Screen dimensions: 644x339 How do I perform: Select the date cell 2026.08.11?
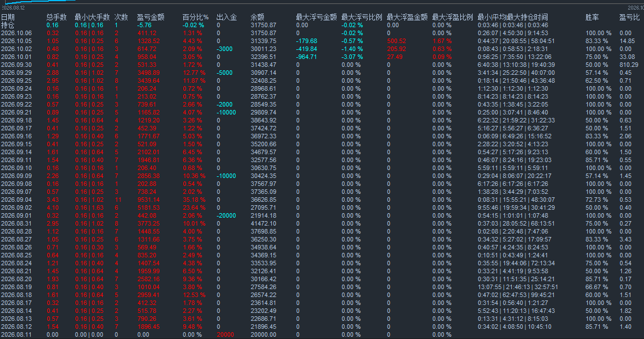point(16,335)
